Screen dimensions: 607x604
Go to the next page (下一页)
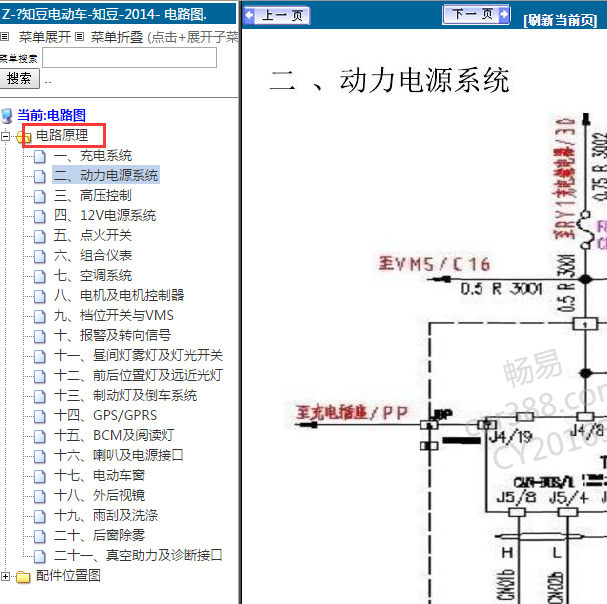click(476, 15)
